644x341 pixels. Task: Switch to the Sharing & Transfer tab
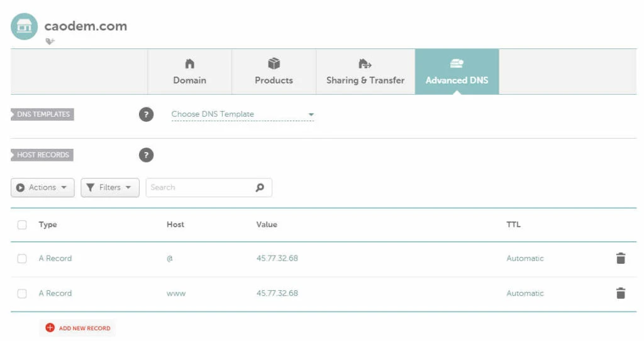tap(365, 72)
